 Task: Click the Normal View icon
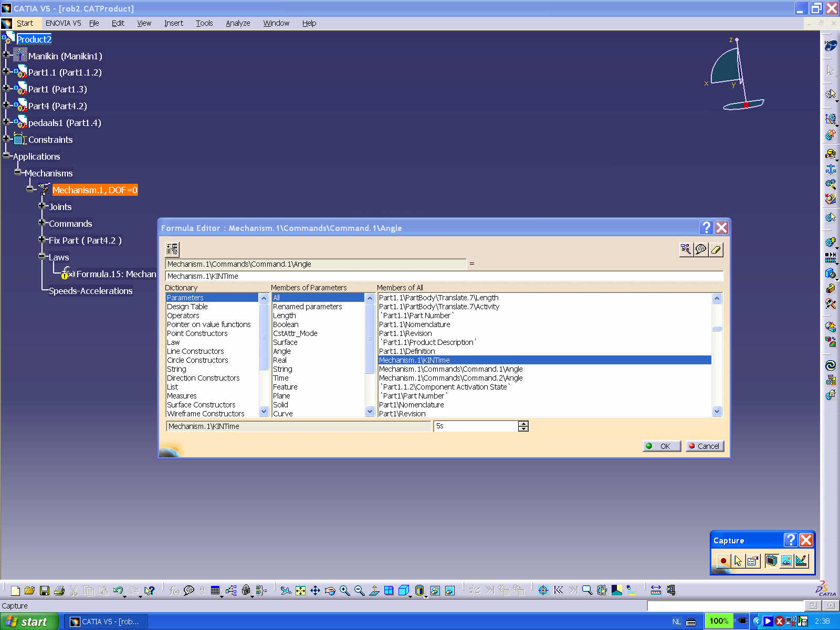pos(374,591)
